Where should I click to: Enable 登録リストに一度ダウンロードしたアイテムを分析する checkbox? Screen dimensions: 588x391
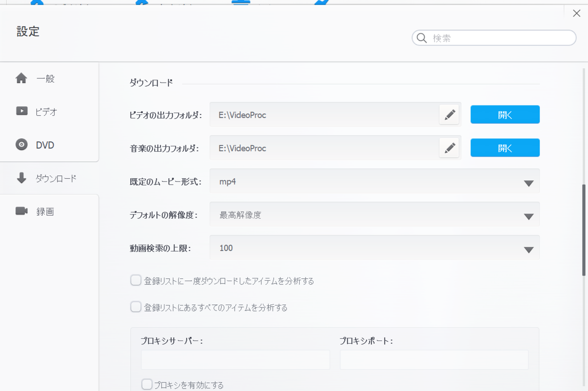pyautogui.click(x=136, y=280)
